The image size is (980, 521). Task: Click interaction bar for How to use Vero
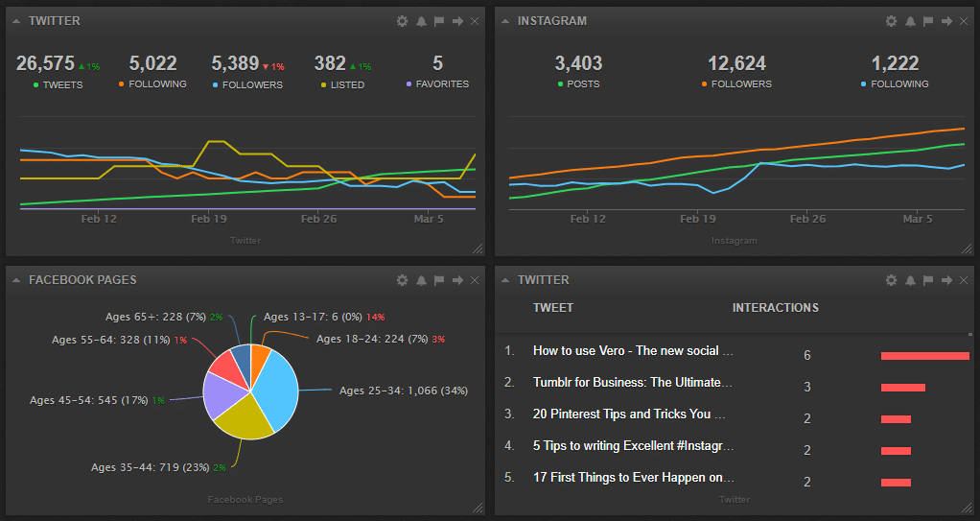coord(925,356)
